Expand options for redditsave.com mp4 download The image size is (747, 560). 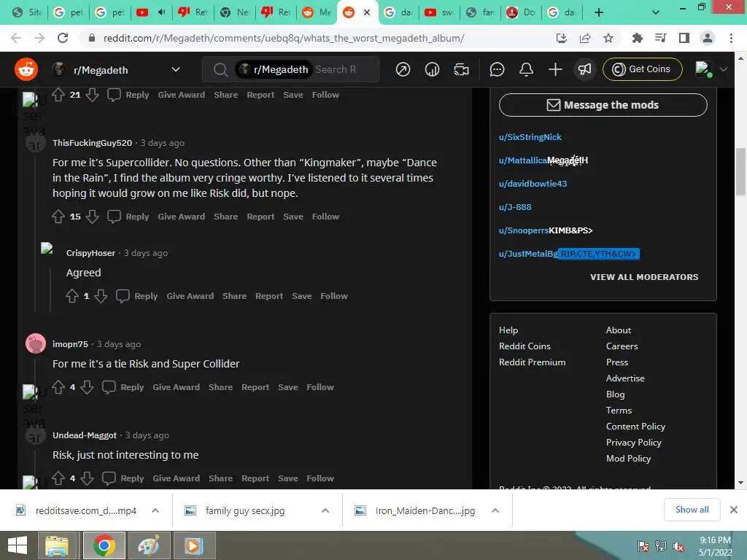pyautogui.click(x=155, y=510)
